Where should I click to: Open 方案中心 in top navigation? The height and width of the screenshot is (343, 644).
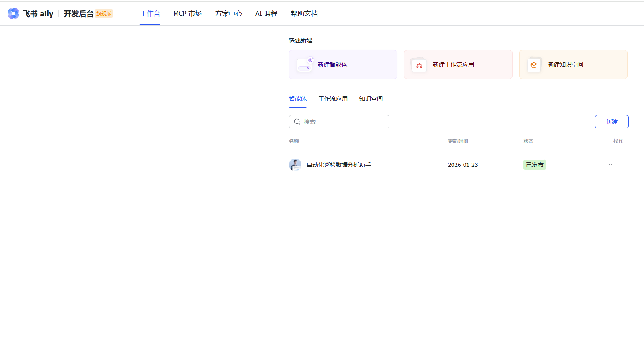pos(229,14)
